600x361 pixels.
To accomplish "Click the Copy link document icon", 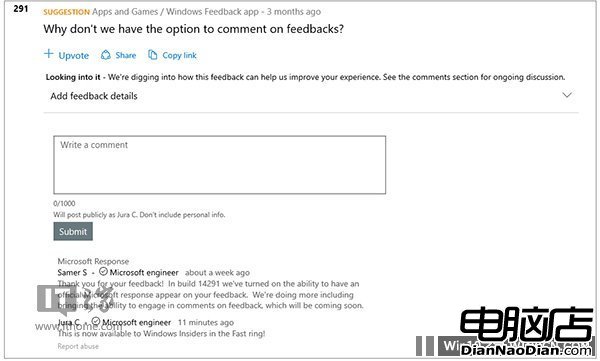I will point(152,55).
